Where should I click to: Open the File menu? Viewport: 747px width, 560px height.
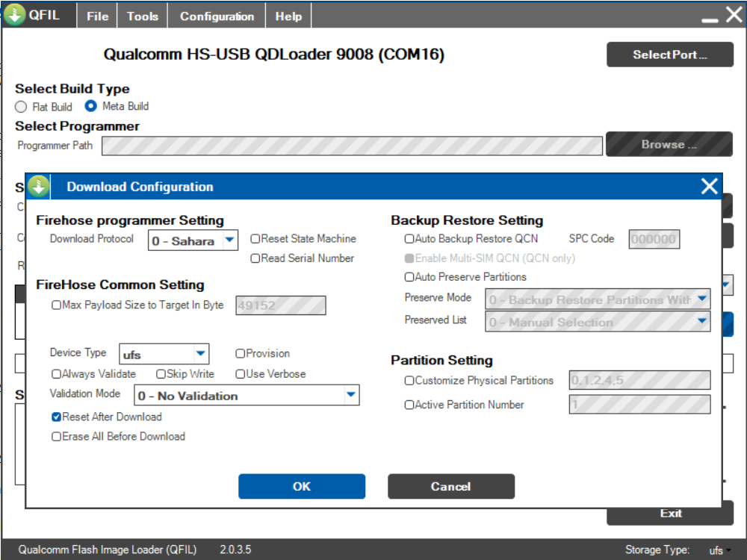click(x=98, y=16)
